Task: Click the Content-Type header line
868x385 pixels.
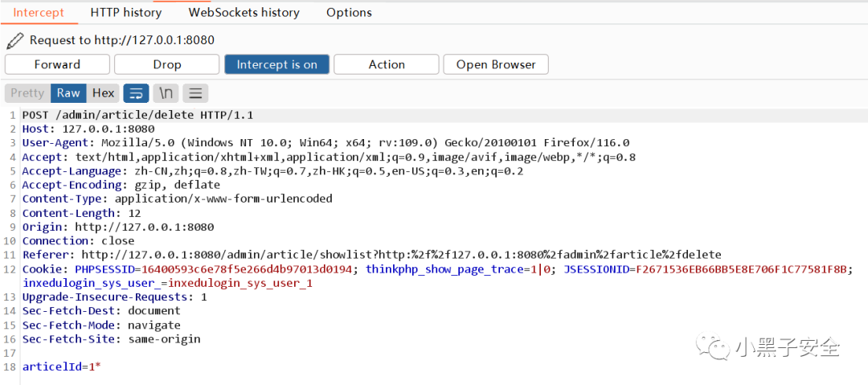Action: click(177, 199)
